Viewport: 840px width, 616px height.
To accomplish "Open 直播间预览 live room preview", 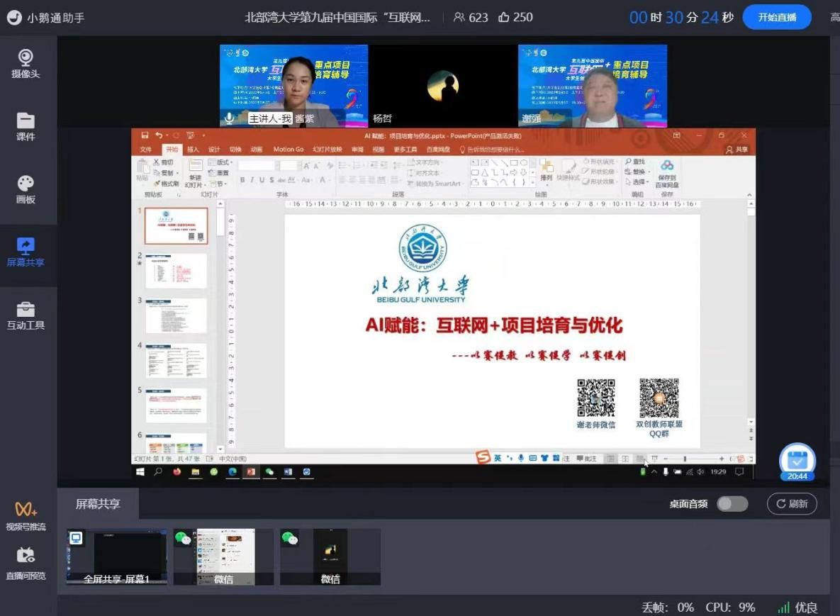I will pos(26,564).
